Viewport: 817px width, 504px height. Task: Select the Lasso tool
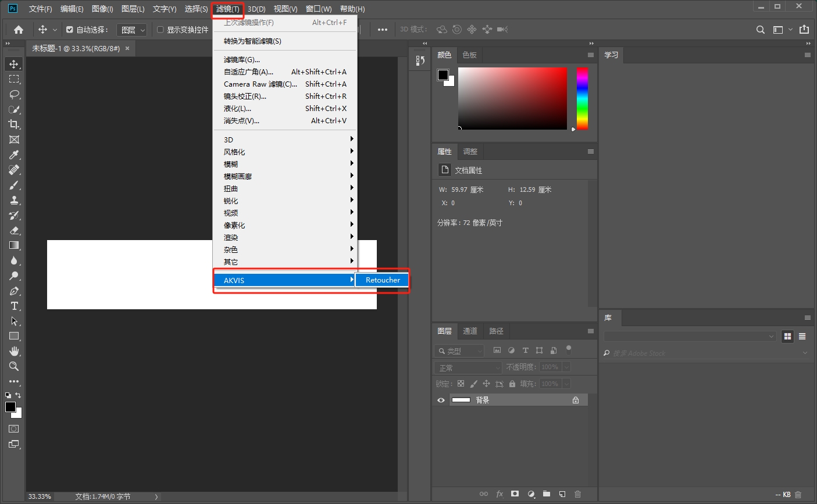click(14, 94)
